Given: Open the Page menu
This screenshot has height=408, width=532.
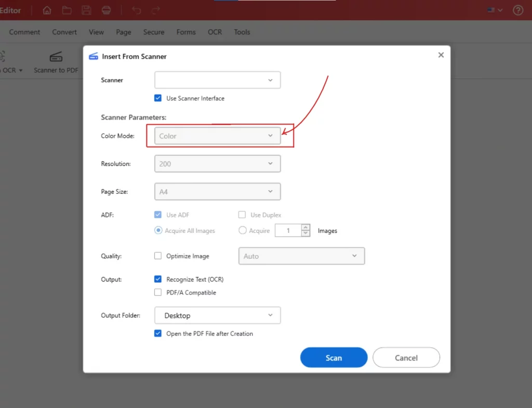Looking at the screenshot, I should pyautogui.click(x=124, y=32).
